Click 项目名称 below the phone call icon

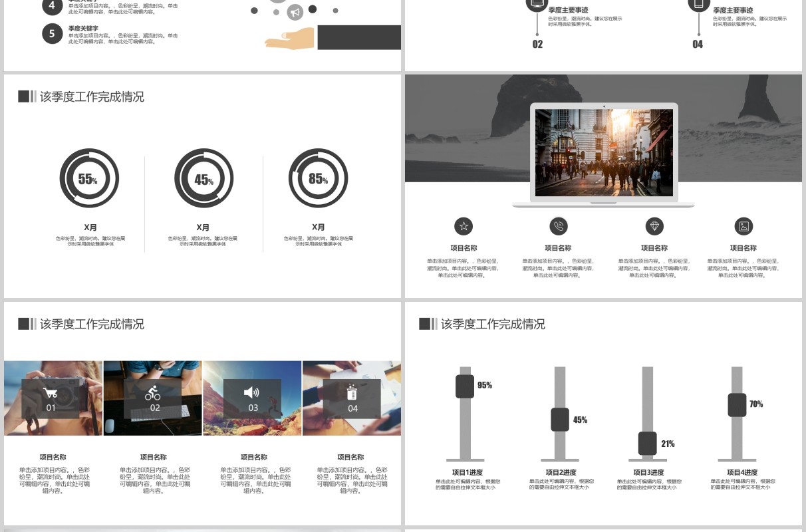click(x=558, y=248)
